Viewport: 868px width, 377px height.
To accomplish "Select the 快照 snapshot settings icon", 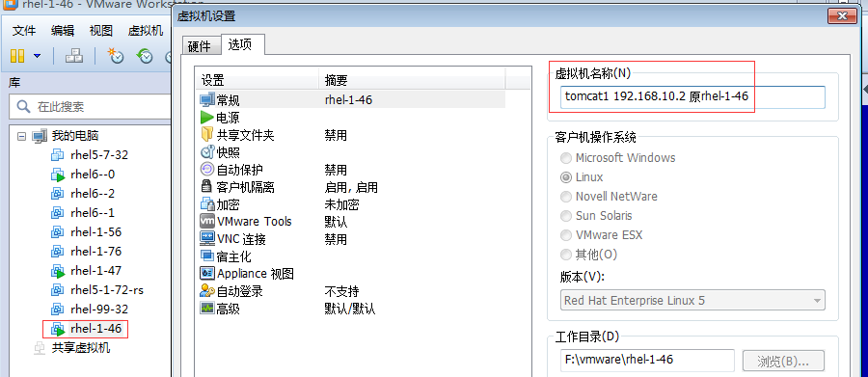I will 207,151.
